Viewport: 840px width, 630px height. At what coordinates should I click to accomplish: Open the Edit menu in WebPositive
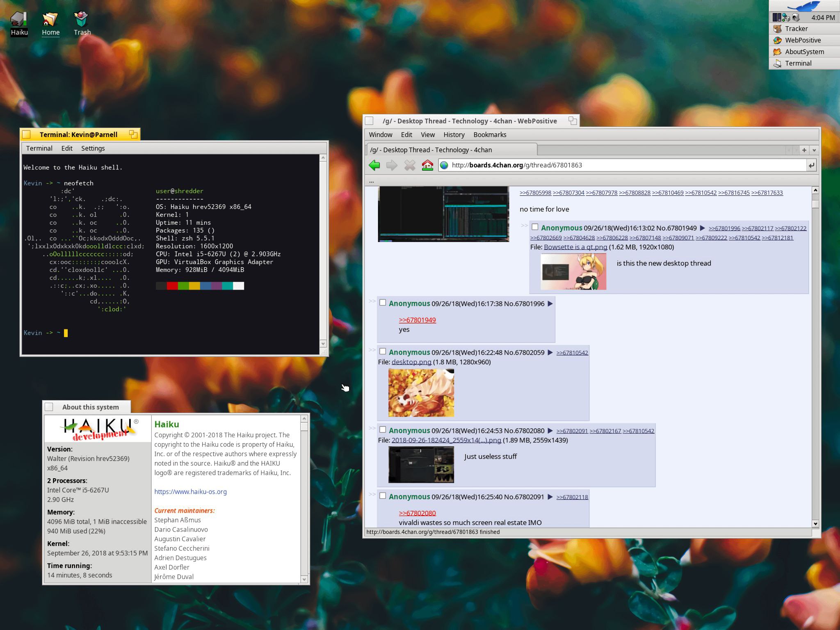click(406, 135)
